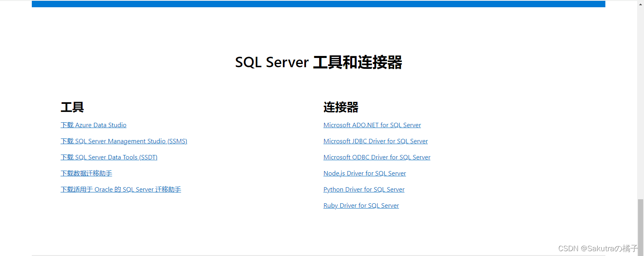Visit Python Driver for SQL Server link
Viewport: 644px width, 256px height.
click(x=364, y=190)
